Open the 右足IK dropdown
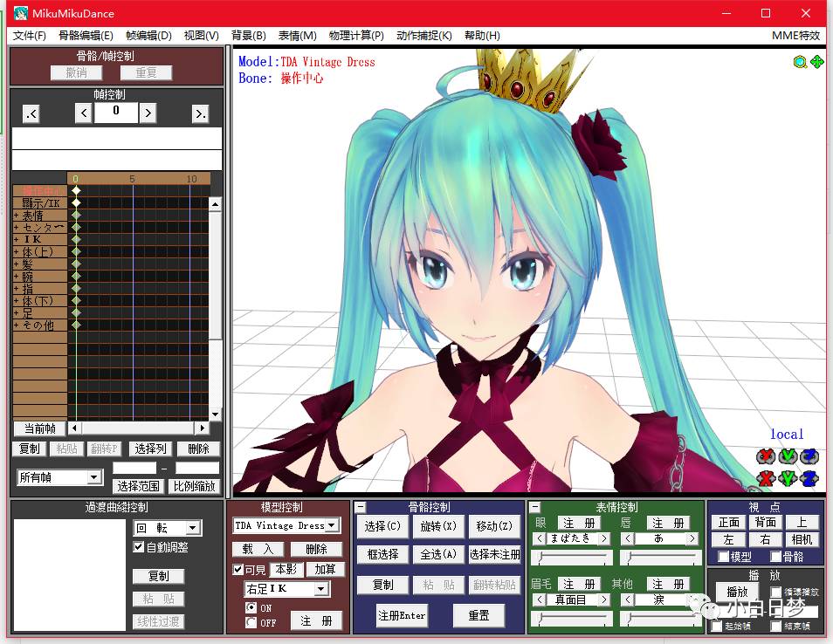The height and width of the screenshot is (644, 833). 320,588
